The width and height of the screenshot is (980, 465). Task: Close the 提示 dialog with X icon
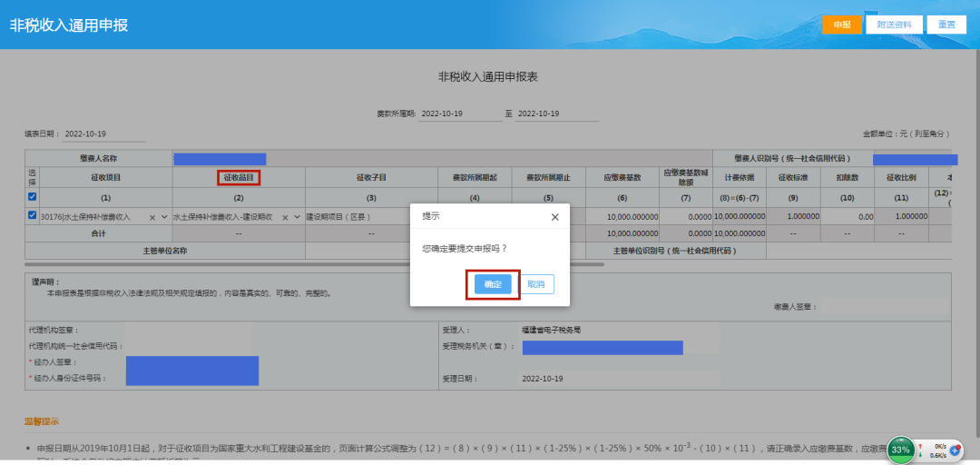click(554, 218)
